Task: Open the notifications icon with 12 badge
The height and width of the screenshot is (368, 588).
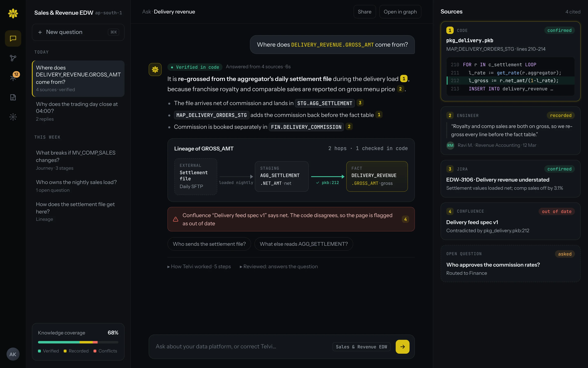Action: [x=13, y=77]
